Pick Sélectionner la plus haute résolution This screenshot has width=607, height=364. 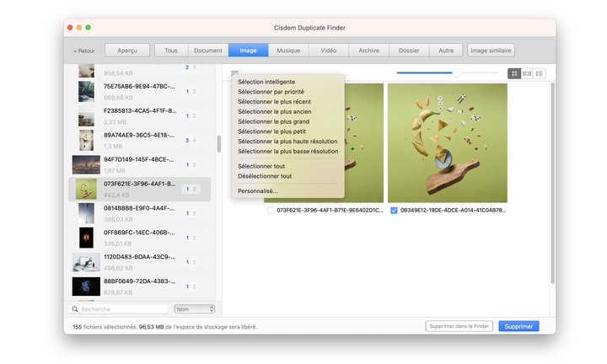tap(287, 142)
